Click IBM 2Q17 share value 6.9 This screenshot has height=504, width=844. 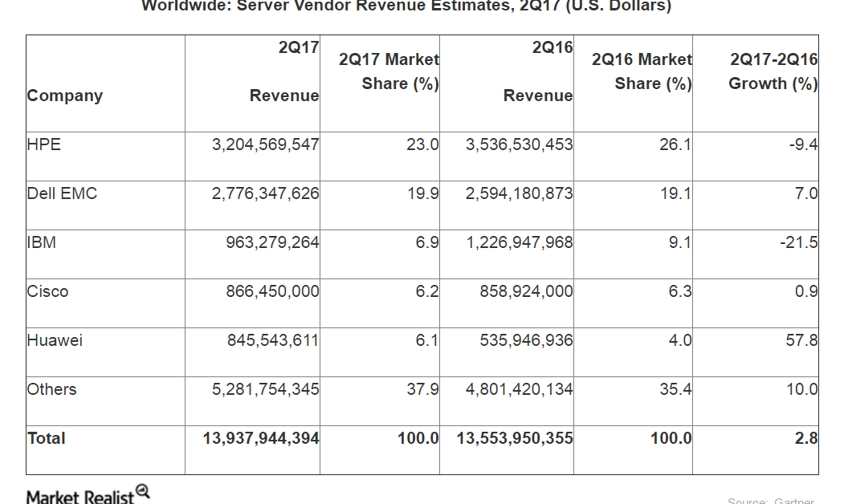(x=427, y=242)
